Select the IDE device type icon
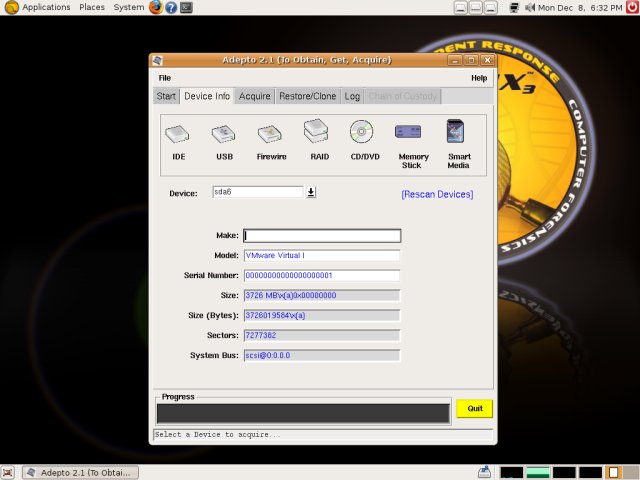The image size is (640, 480). click(178, 134)
